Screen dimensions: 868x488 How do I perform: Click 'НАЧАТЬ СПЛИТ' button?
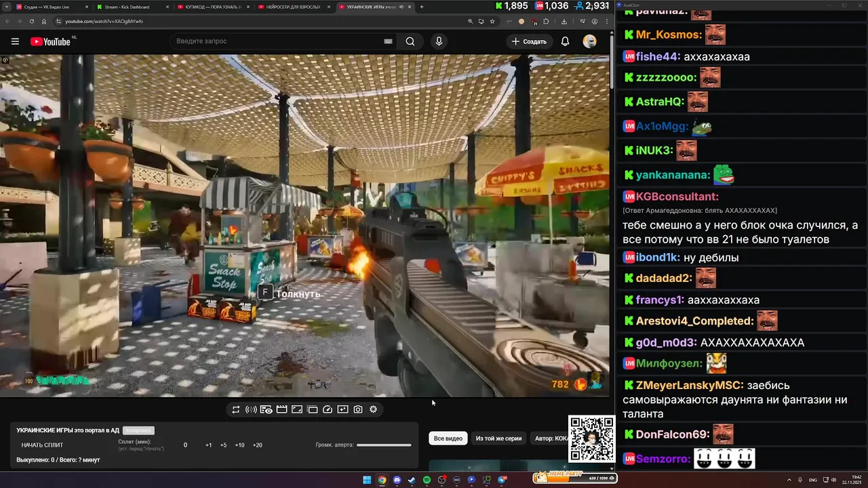coord(42,445)
